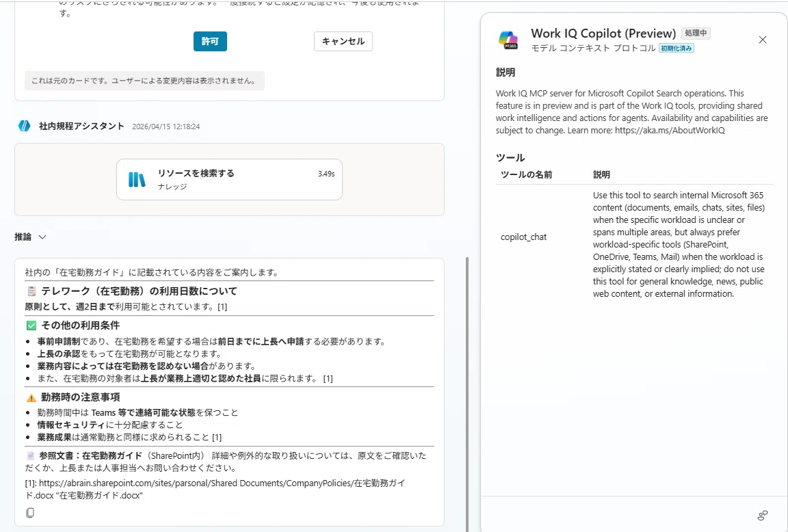
Task: Open the リソースを検索する knowledge card
Action: click(229, 179)
